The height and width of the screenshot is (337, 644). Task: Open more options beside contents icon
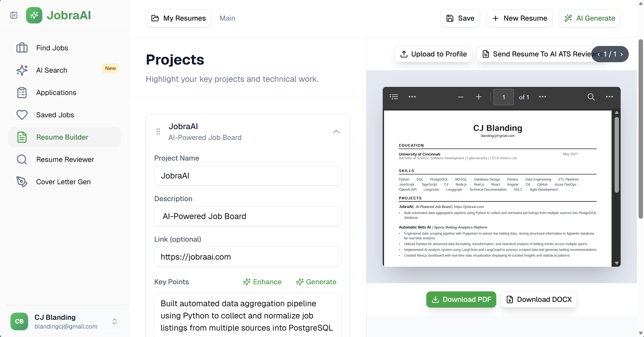[412, 97]
